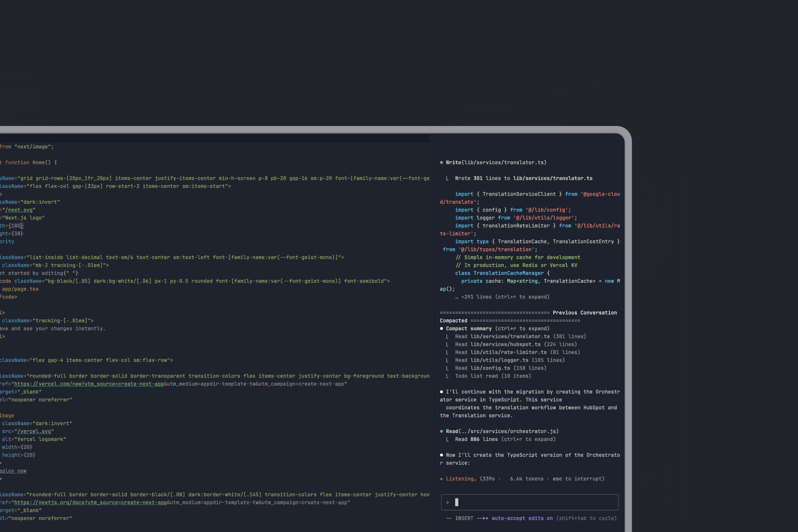The image size is (798, 532).
Task: Click the terminal prompt input field
Action: click(x=530, y=502)
